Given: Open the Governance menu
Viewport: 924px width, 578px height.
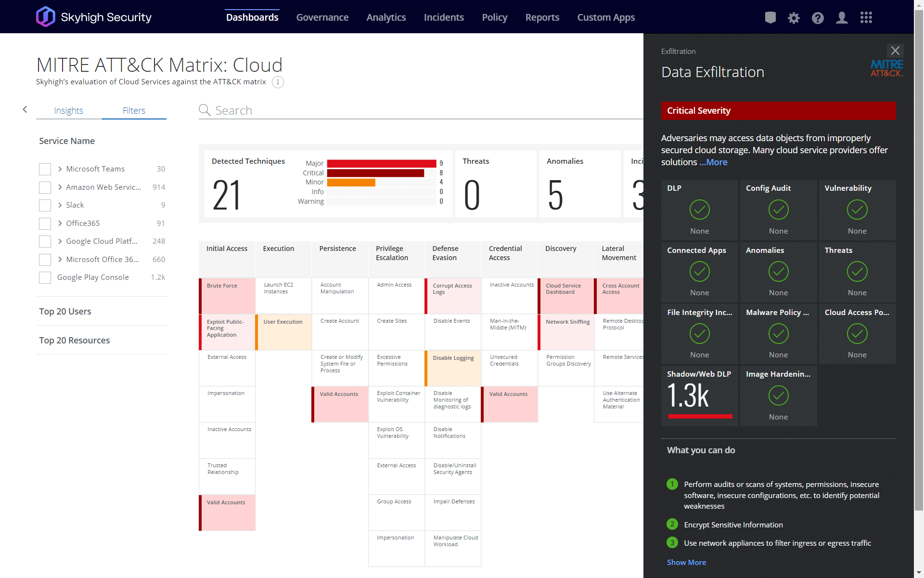Looking at the screenshot, I should [x=322, y=17].
